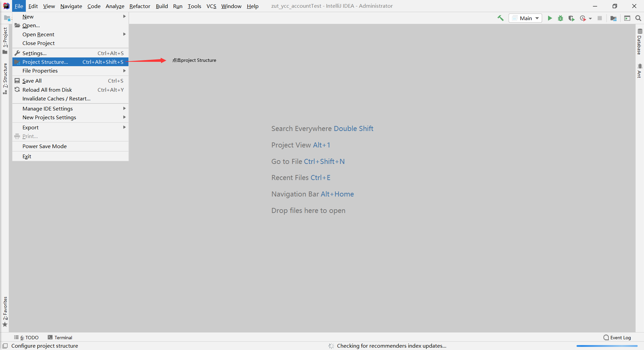Open the Z: Structure side tab

coord(5,79)
